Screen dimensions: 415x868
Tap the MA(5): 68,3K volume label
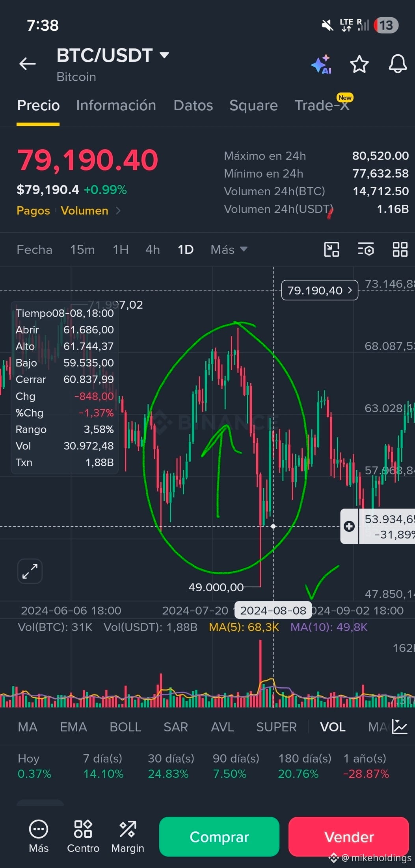pyautogui.click(x=244, y=627)
